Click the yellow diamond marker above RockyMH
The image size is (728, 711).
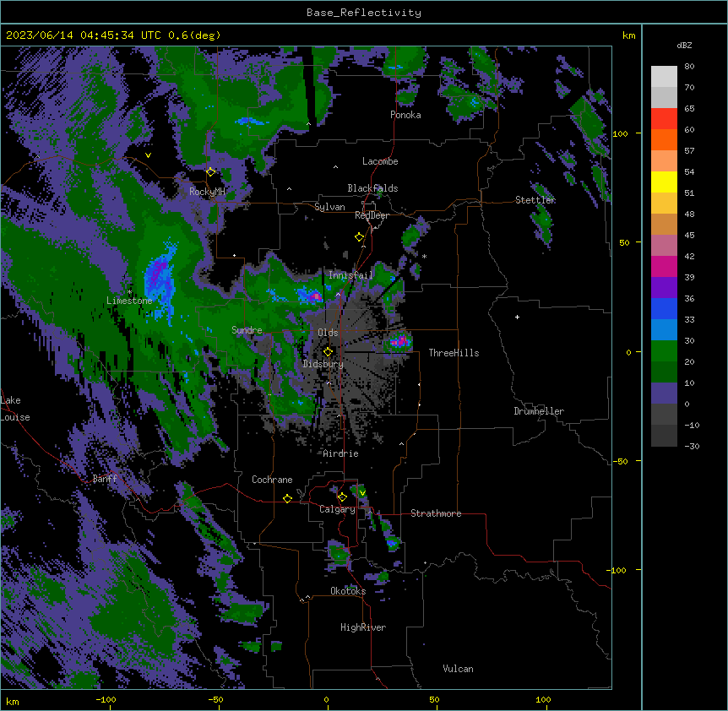[x=211, y=172]
